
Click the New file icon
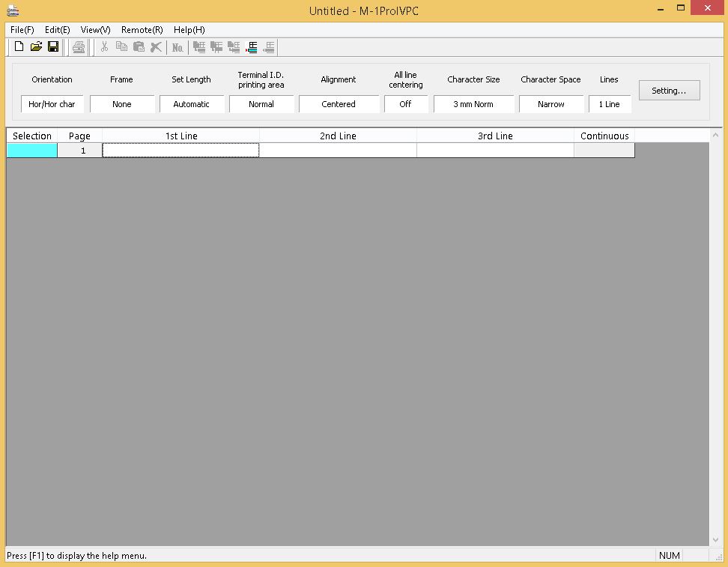coord(19,47)
